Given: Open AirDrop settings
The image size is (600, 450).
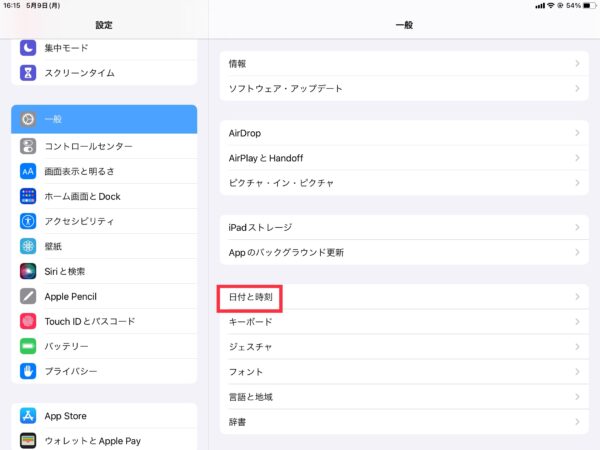Looking at the screenshot, I should [404, 133].
